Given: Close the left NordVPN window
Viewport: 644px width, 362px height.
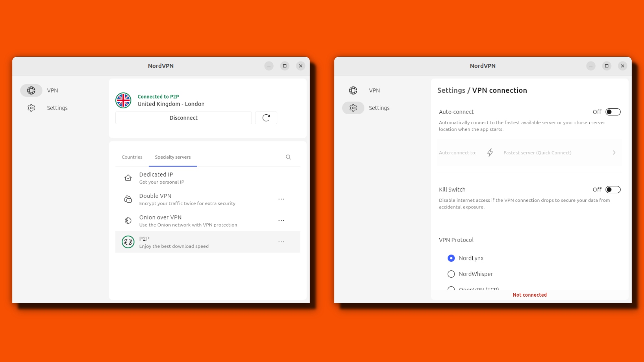Looking at the screenshot, I should click(301, 66).
